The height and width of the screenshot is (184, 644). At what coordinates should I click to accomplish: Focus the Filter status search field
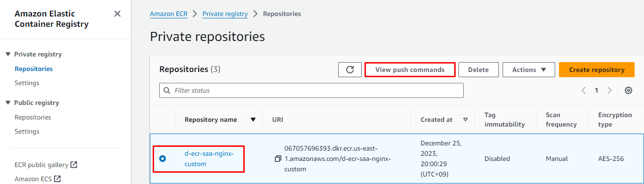pyautogui.click(x=311, y=90)
